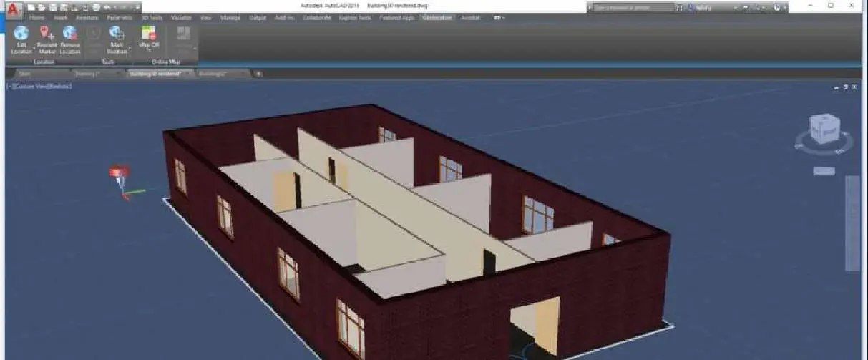The height and width of the screenshot is (360, 868).
Task: Click navigation bar on right viewport edge
Action: 852,223
